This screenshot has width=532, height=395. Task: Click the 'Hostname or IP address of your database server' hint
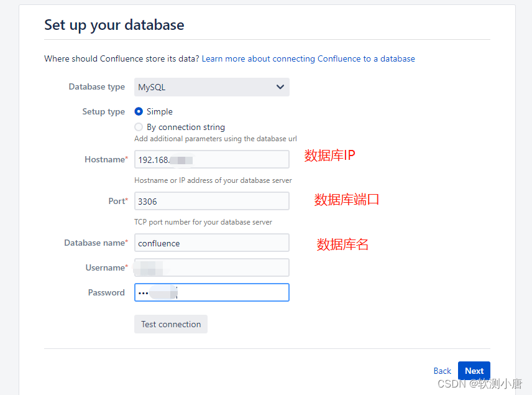click(213, 180)
